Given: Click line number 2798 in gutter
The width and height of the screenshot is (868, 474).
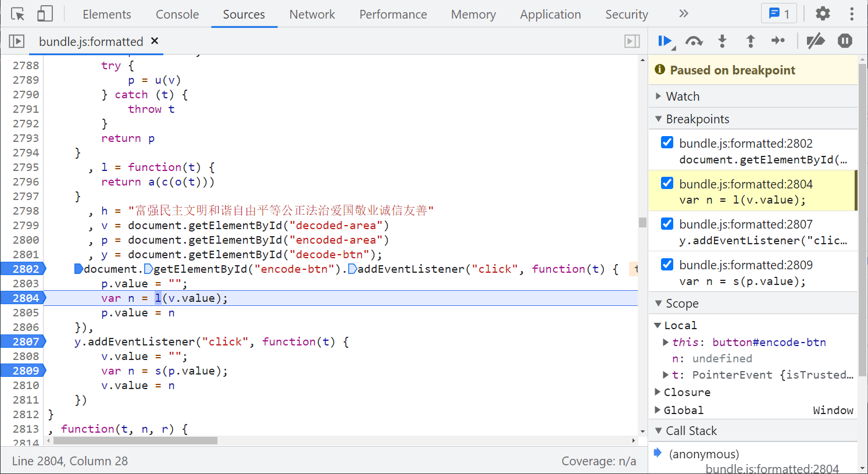Looking at the screenshot, I should (26, 211).
